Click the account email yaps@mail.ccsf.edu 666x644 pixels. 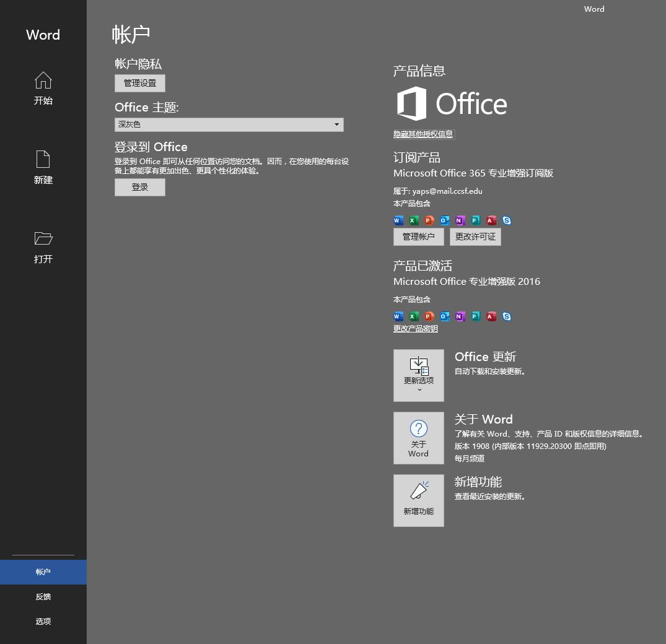(x=447, y=191)
